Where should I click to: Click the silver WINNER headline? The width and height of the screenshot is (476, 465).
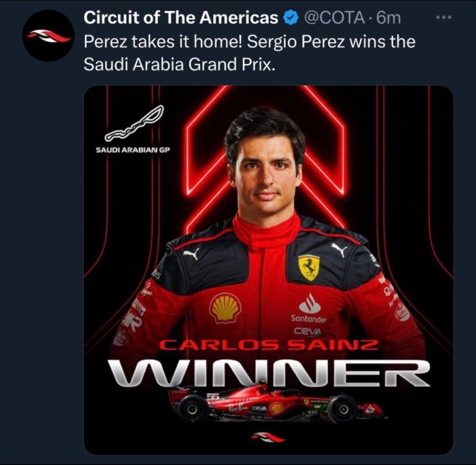[x=268, y=373]
